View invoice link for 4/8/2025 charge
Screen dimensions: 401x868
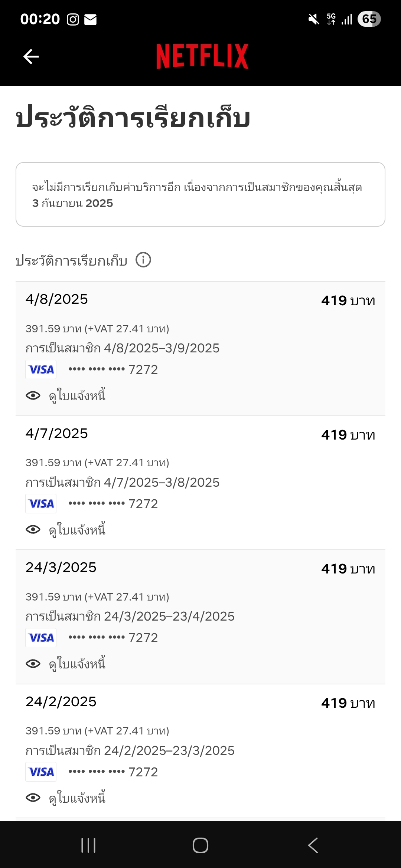tap(77, 396)
